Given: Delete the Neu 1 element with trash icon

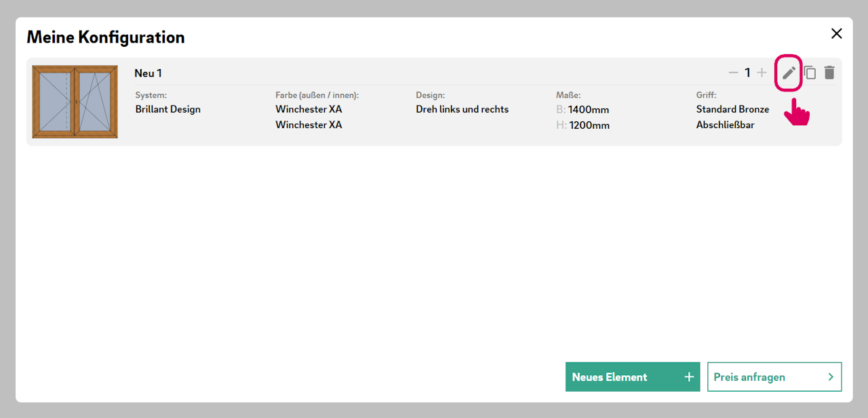Looking at the screenshot, I should 829,72.
